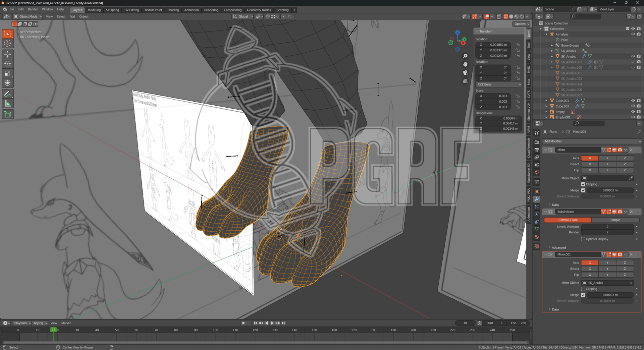Image resolution: width=644 pixels, height=350 pixels.
Task: Collapse the Transform panel
Action: tap(477, 31)
